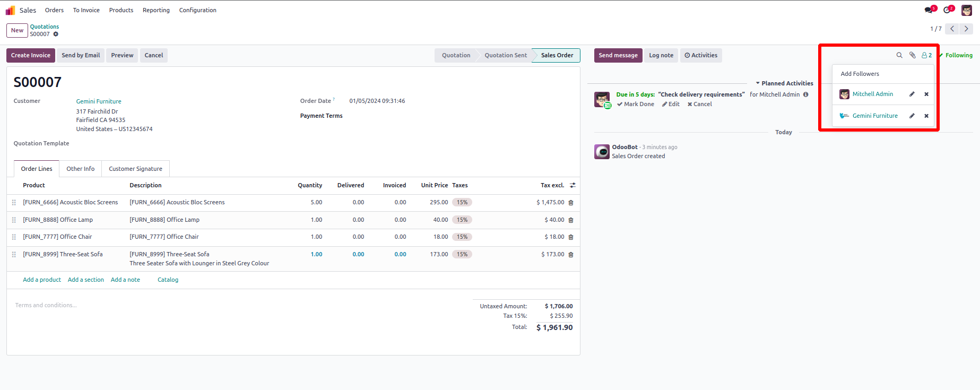Grab the drag handle of Three-Seat Sofa row
This screenshot has height=390, width=980.
[x=14, y=255]
